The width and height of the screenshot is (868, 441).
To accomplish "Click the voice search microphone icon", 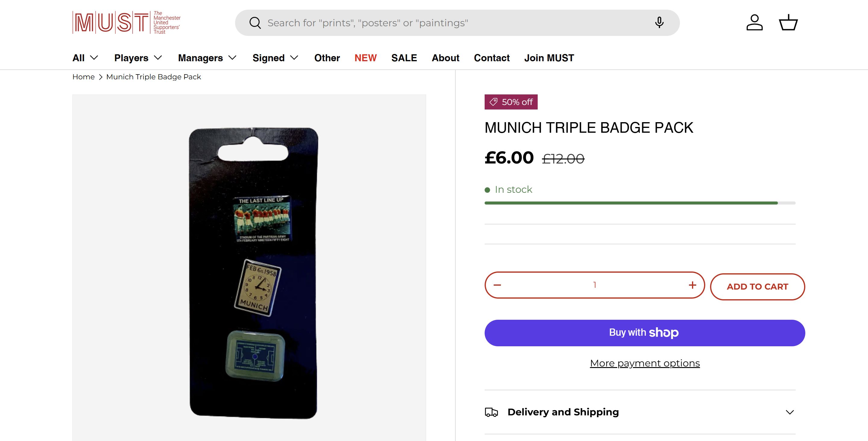I will click(659, 23).
